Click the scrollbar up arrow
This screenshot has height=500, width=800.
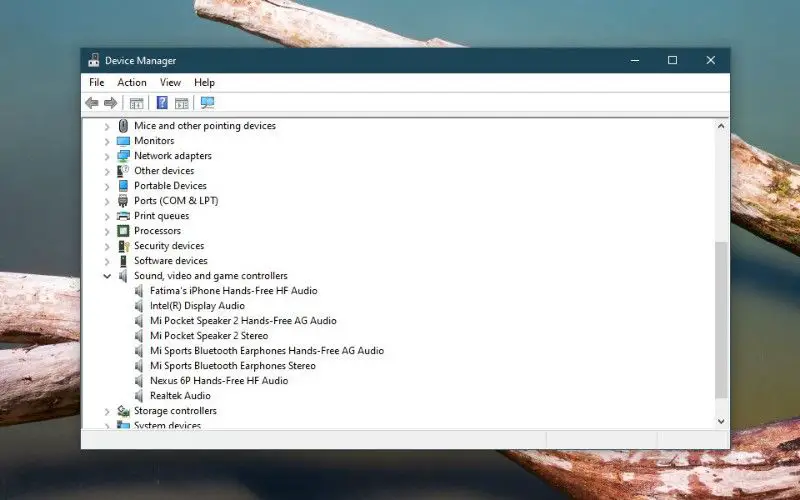721,126
